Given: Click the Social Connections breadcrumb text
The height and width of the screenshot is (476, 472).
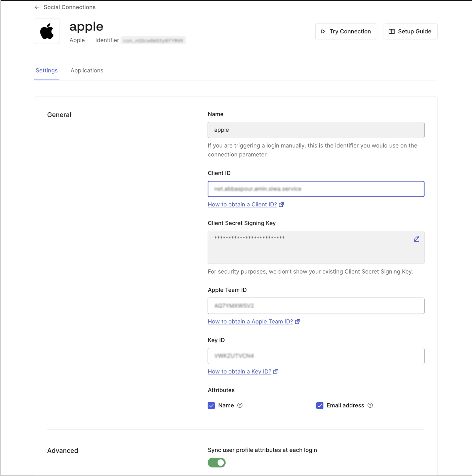Looking at the screenshot, I should point(70,7).
